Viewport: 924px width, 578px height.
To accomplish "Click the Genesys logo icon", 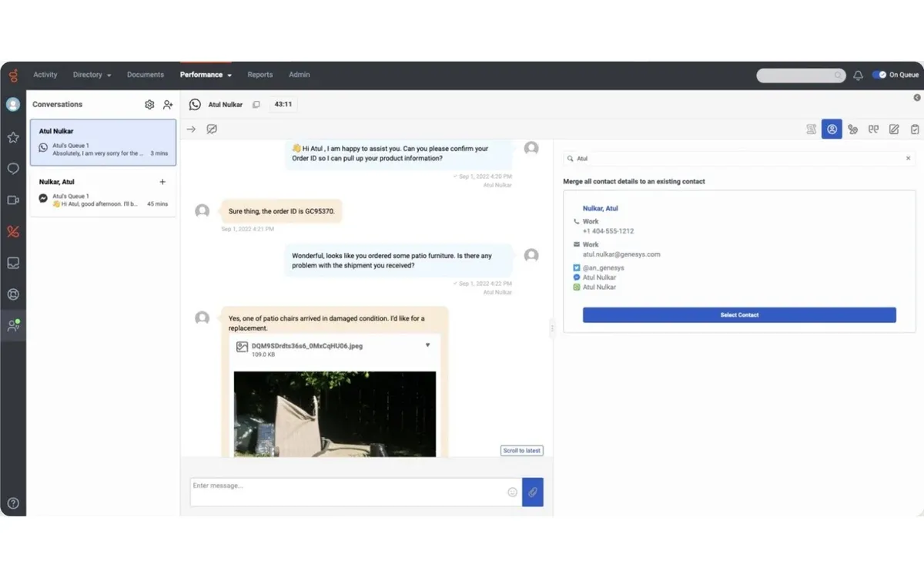I will point(13,75).
